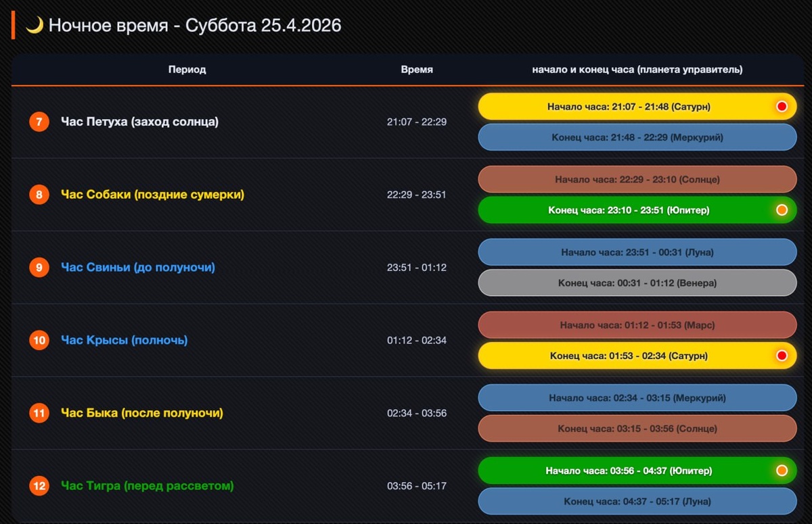Select the Период column header
The height and width of the screenshot is (524, 812).
tap(187, 70)
